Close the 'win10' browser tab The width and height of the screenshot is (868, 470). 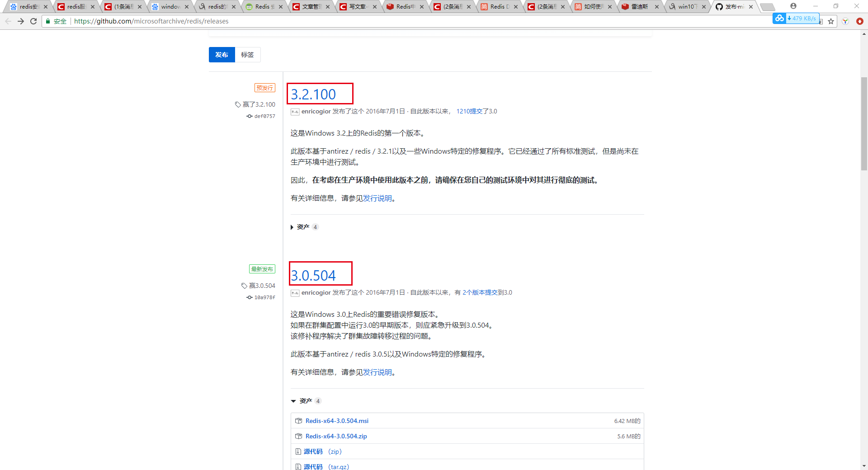point(704,7)
